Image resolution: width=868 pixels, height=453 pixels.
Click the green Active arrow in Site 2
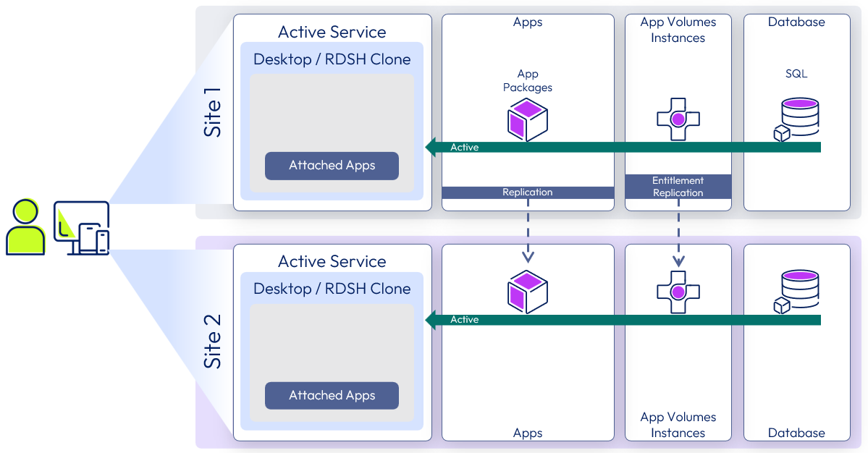coord(623,320)
